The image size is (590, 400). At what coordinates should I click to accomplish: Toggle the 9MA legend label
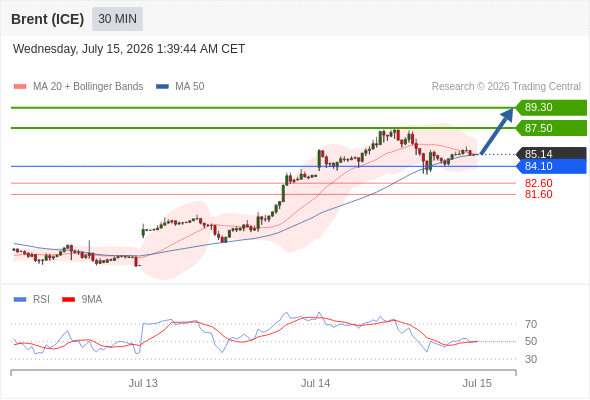point(92,300)
